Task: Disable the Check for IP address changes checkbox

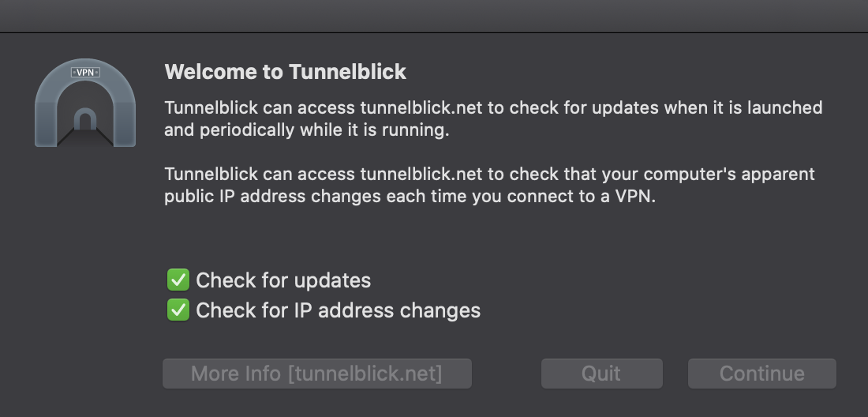Action: coord(178,310)
